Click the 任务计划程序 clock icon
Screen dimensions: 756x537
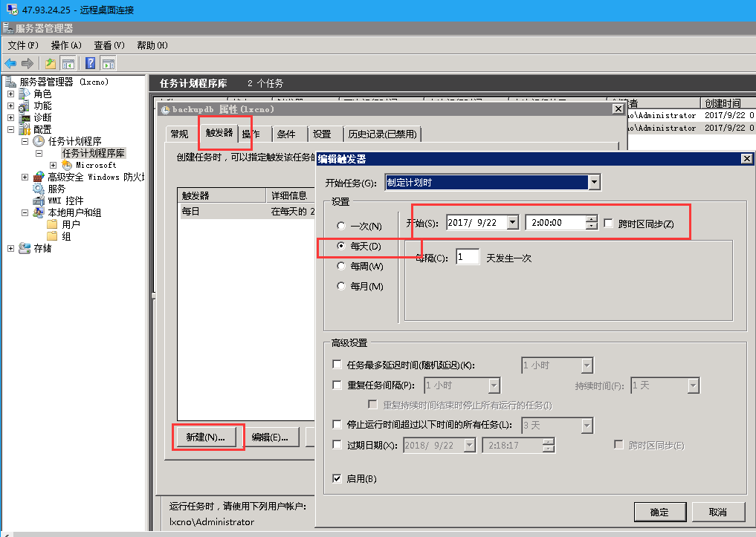(x=40, y=140)
